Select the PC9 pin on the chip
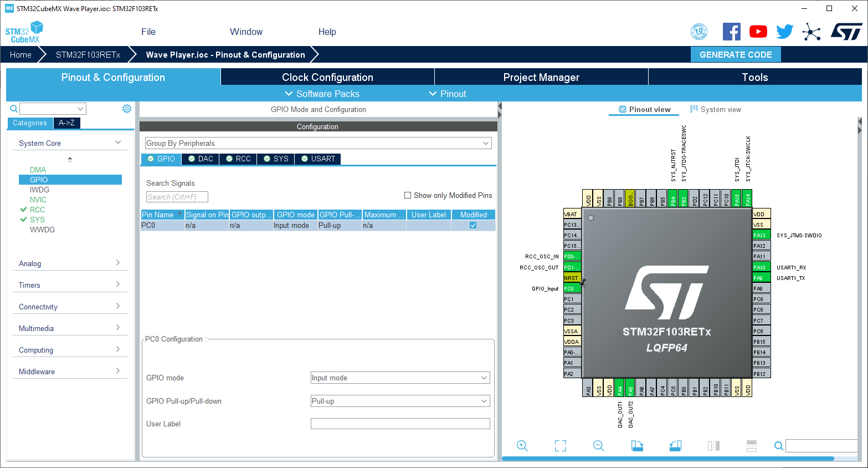The height and width of the screenshot is (468, 868). [x=761, y=299]
